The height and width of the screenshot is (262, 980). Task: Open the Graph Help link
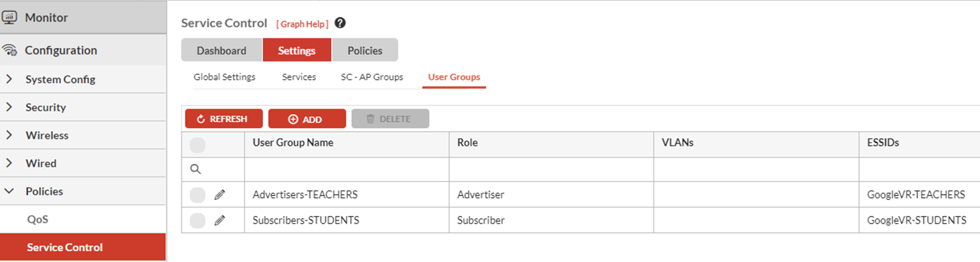point(303,24)
